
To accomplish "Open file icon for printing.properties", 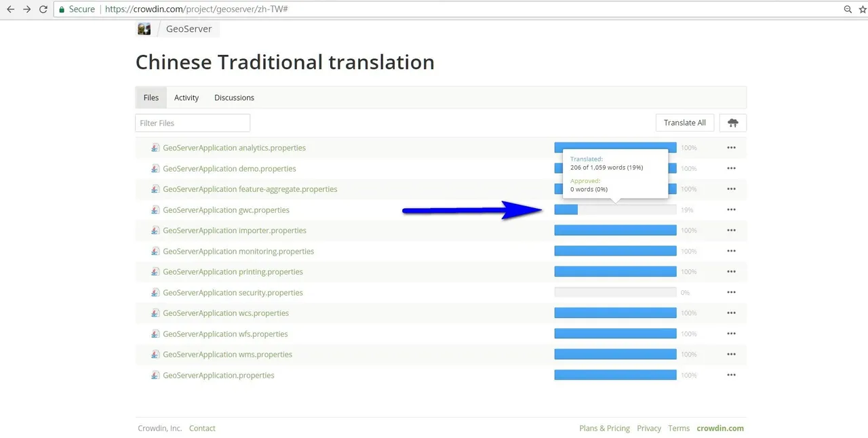I will pyautogui.click(x=155, y=272).
